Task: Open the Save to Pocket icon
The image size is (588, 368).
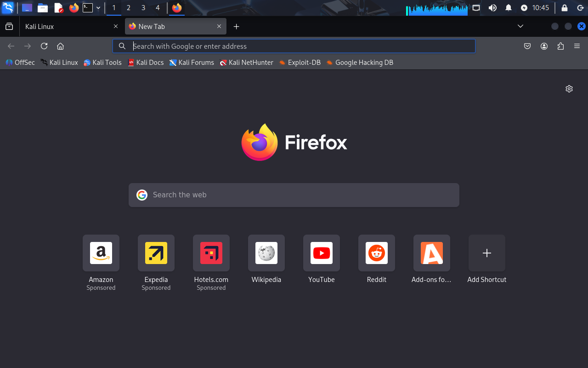Action: [x=527, y=46]
